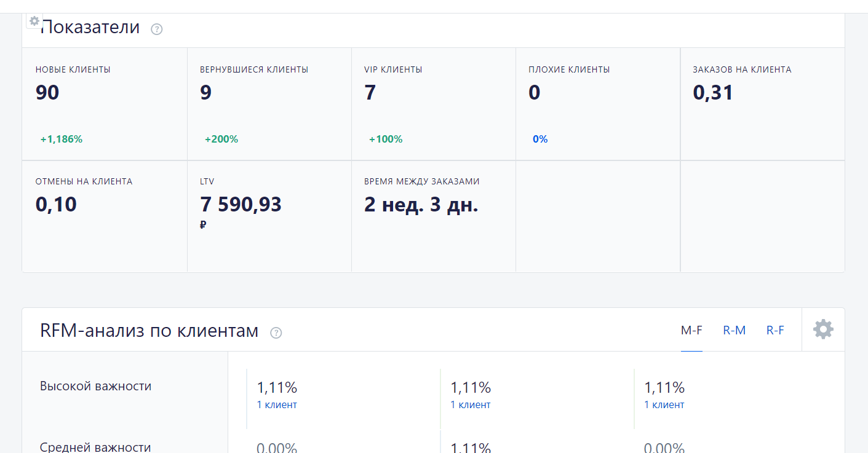Click the ВРЕМЯ МЕЖДУ ЗАКАЗАМИ card title
This screenshot has width=868, height=453.
(422, 181)
